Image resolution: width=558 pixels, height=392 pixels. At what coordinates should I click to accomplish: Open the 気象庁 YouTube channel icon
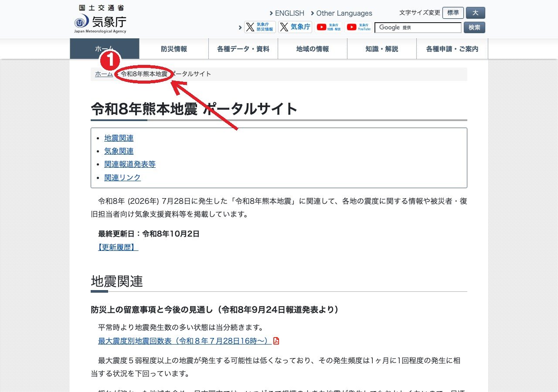click(359, 27)
